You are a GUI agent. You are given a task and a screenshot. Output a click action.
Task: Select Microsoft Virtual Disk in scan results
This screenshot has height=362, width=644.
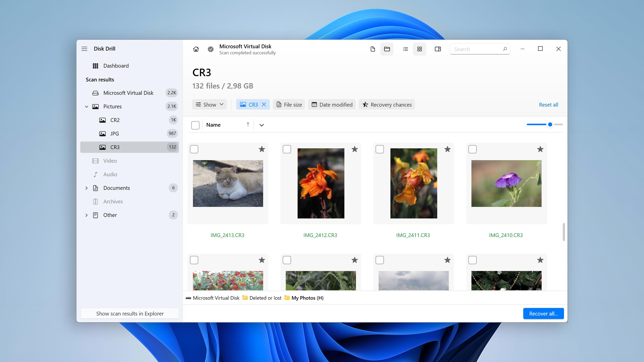coord(130,93)
